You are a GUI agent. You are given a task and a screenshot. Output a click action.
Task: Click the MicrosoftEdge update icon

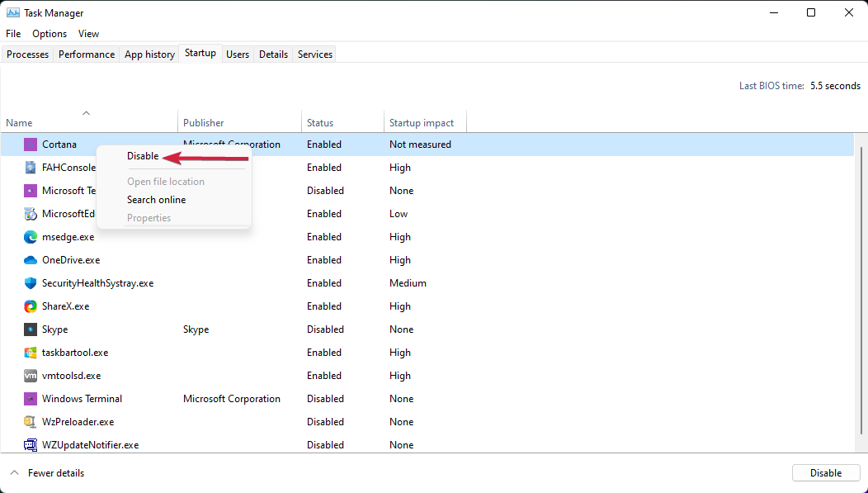[x=31, y=214]
